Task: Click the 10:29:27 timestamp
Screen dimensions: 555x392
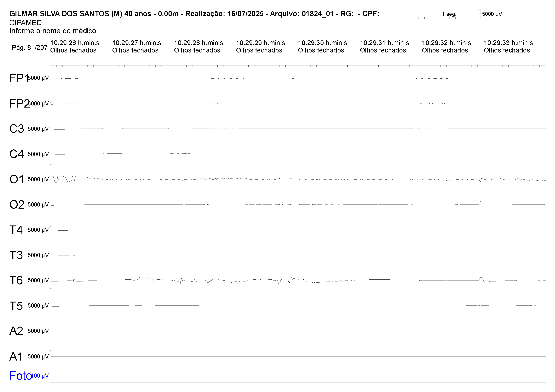Action: click(x=137, y=43)
